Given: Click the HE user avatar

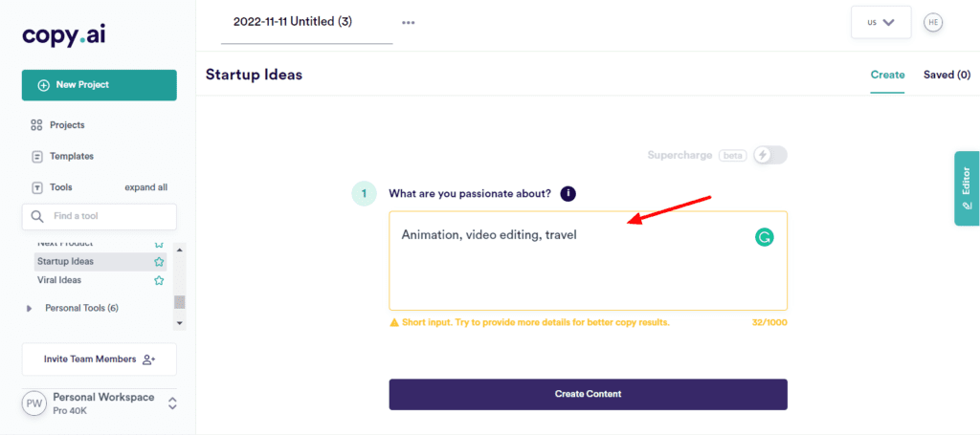Looking at the screenshot, I should click(x=933, y=23).
